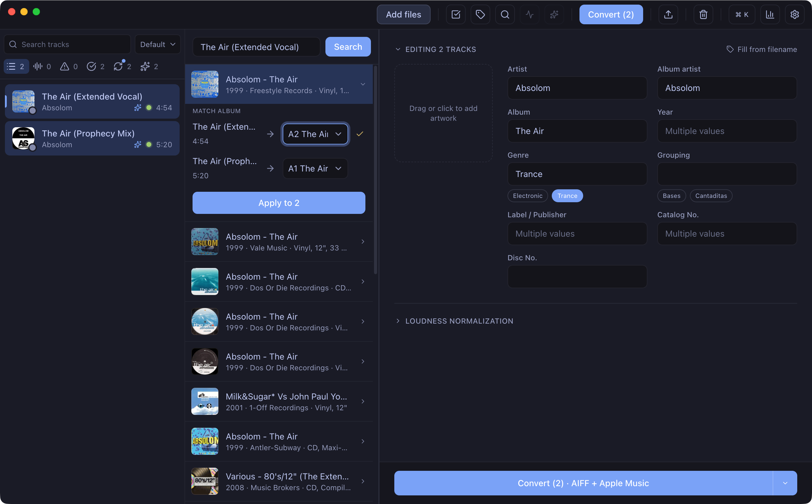Click Apply to 2 button
The width and height of the screenshot is (812, 504).
[x=279, y=203]
